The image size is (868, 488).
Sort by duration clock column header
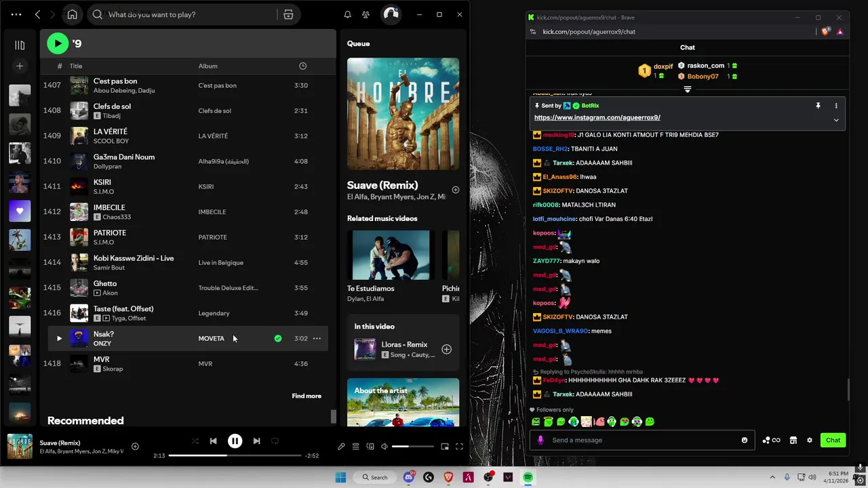(x=302, y=66)
